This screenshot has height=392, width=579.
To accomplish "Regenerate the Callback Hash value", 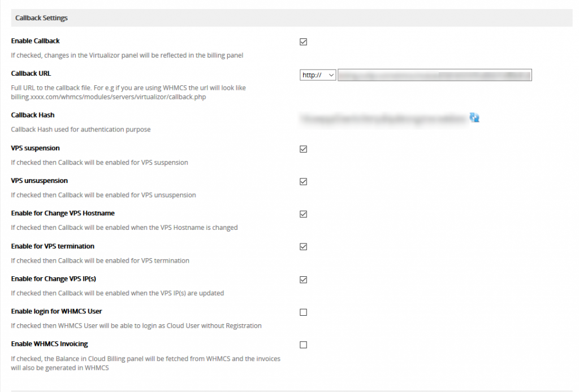I will (475, 117).
